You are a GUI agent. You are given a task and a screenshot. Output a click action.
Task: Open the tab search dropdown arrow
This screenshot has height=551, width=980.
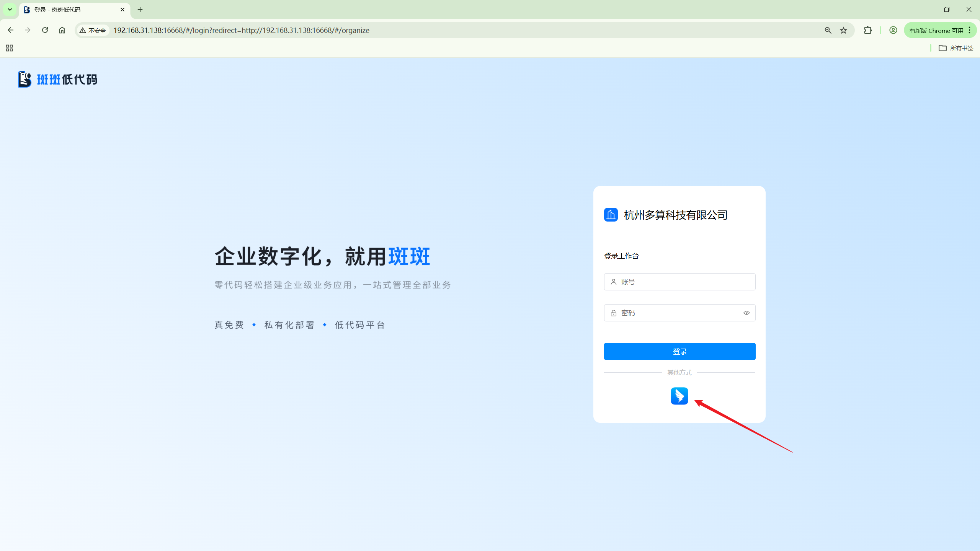pos(10,10)
